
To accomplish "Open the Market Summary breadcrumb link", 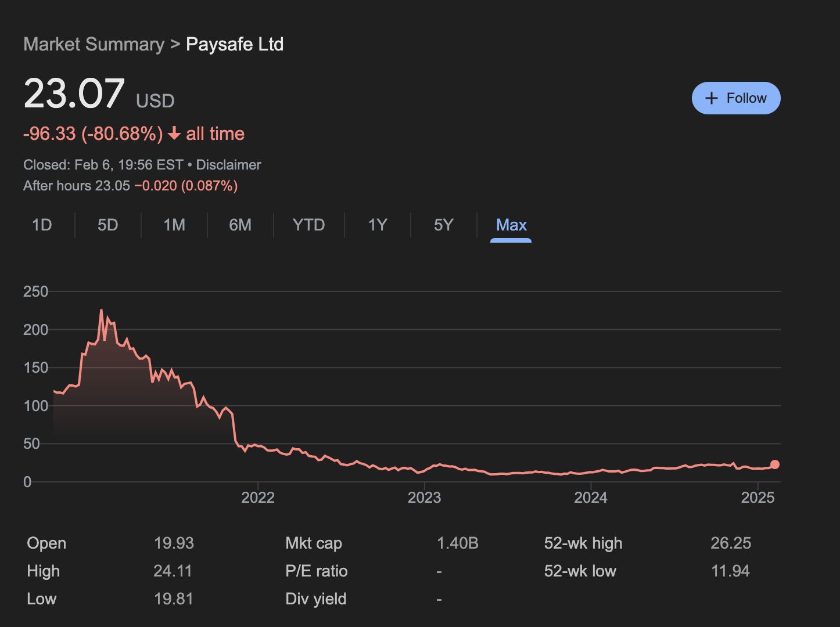I will point(94,45).
